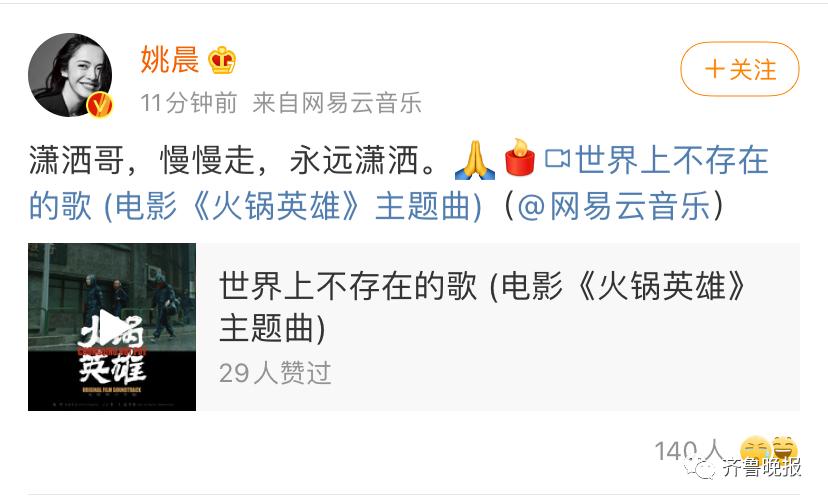This screenshot has width=828, height=503.
Task: Click the red candle emoji
Action: [x=520, y=157]
